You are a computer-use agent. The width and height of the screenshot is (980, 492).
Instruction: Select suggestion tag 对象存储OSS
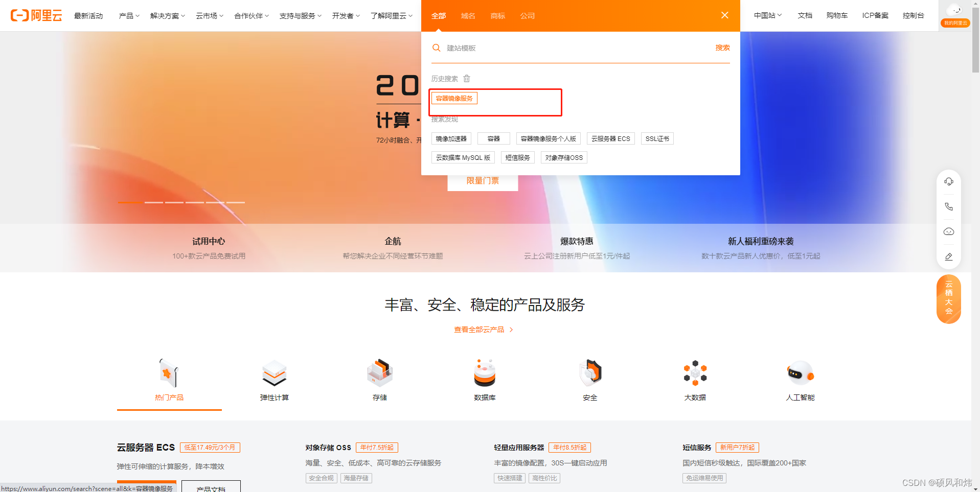pos(564,157)
